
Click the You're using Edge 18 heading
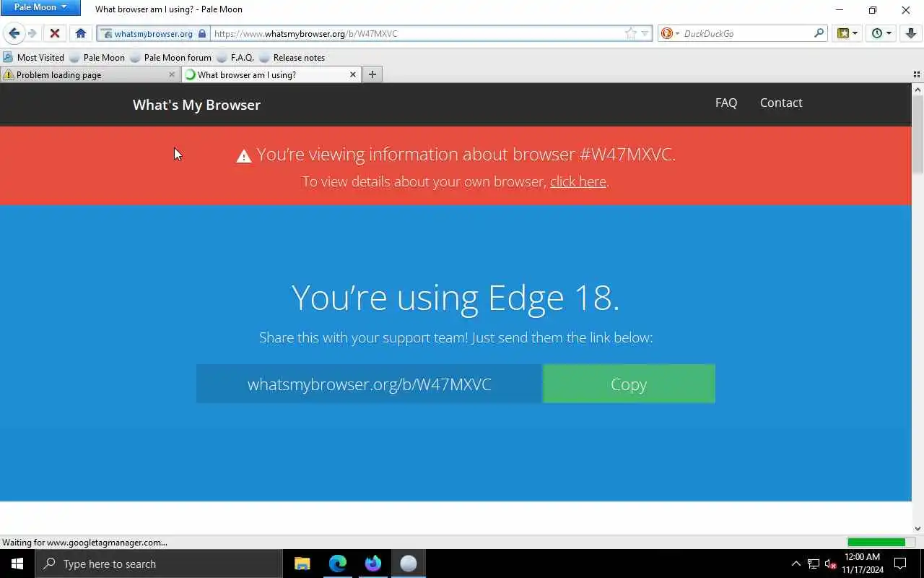(x=456, y=297)
